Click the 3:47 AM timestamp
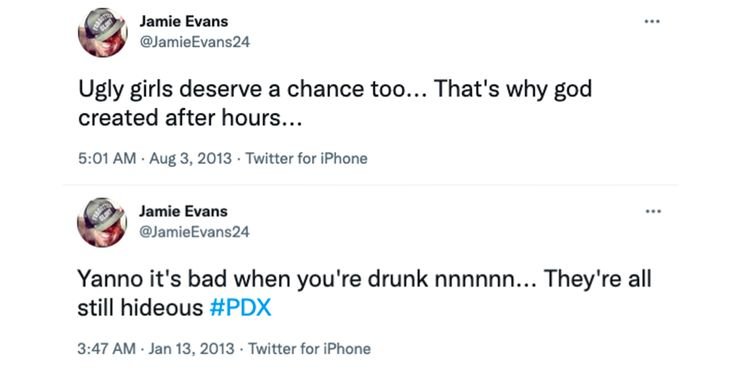The width and height of the screenshot is (740, 370). tap(107, 349)
